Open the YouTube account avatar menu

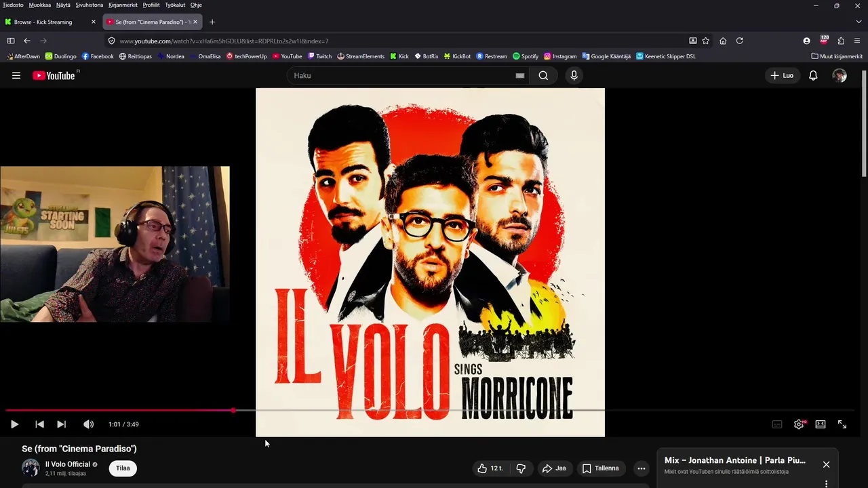(x=840, y=75)
